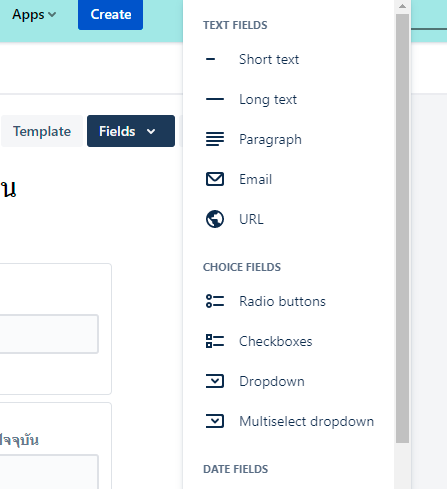Click the Radio buttons list icon
Viewport: 447px width, 489px height.
point(215,301)
